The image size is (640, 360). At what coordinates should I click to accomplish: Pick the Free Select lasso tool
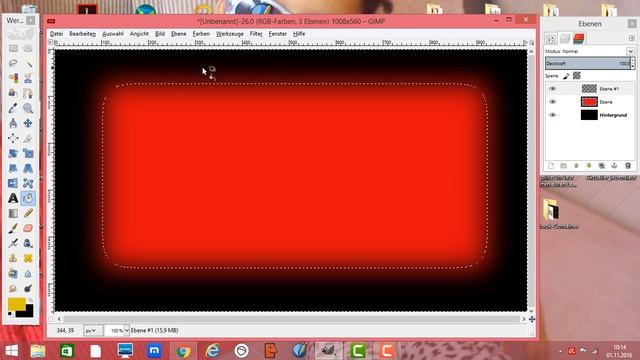[x=13, y=63]
